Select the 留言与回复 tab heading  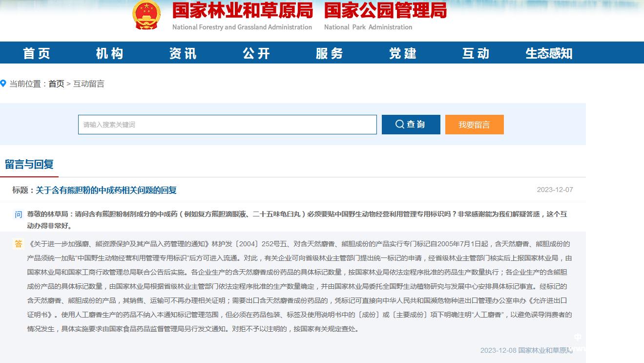click(29, 164)
